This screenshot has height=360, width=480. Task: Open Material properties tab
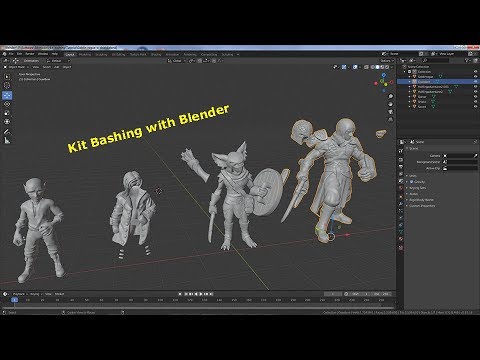pos(401,239)
